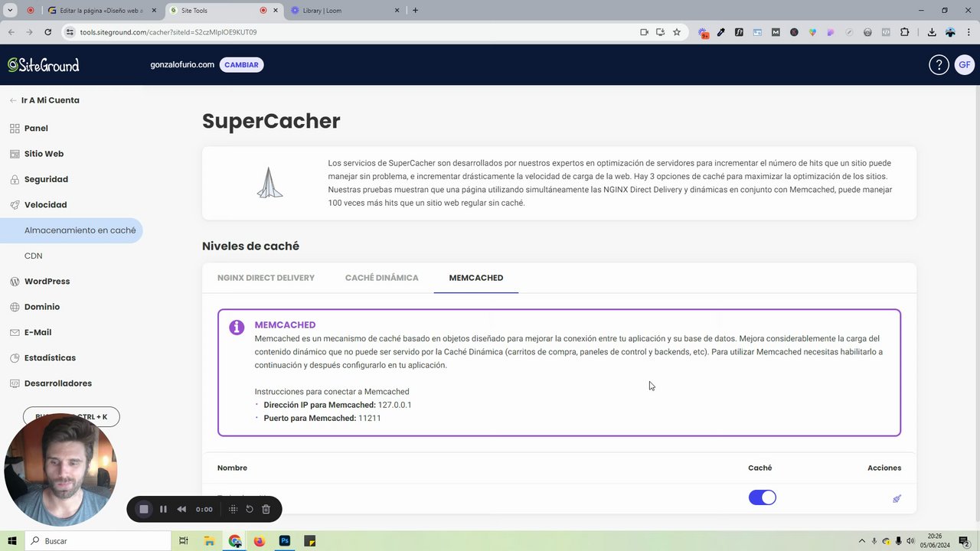Click the browser forward arrow

pyautogui.click(x=29, y=32)
